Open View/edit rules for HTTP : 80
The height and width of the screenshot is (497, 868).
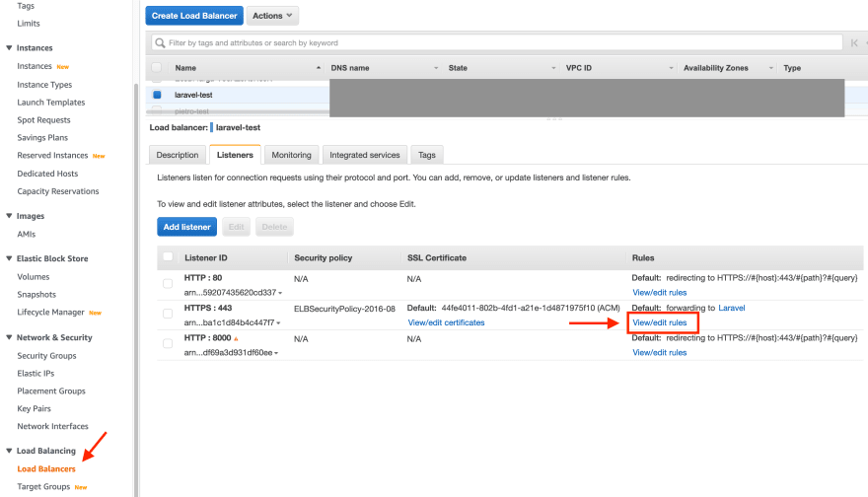tap(659, 292)
